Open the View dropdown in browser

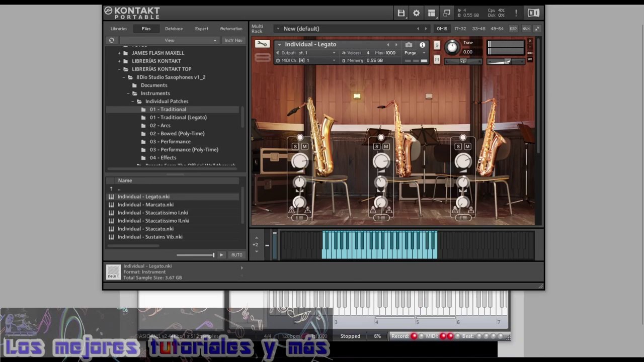170,40
